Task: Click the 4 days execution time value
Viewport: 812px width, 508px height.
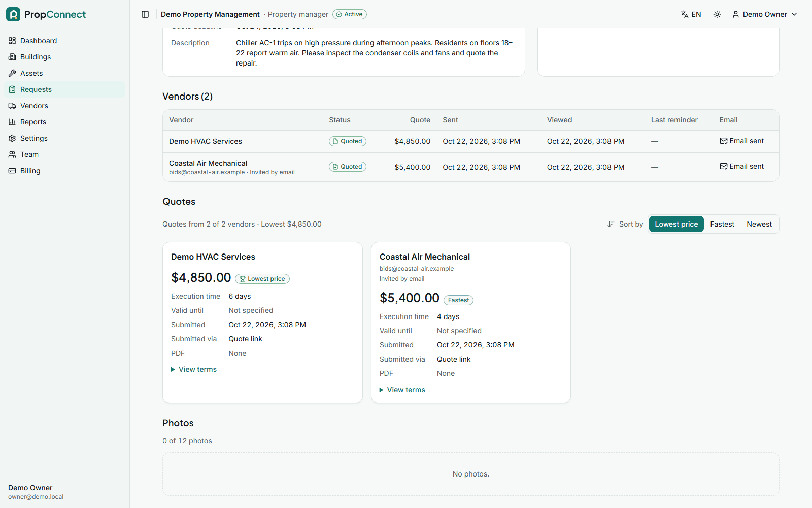Action: 448,316
